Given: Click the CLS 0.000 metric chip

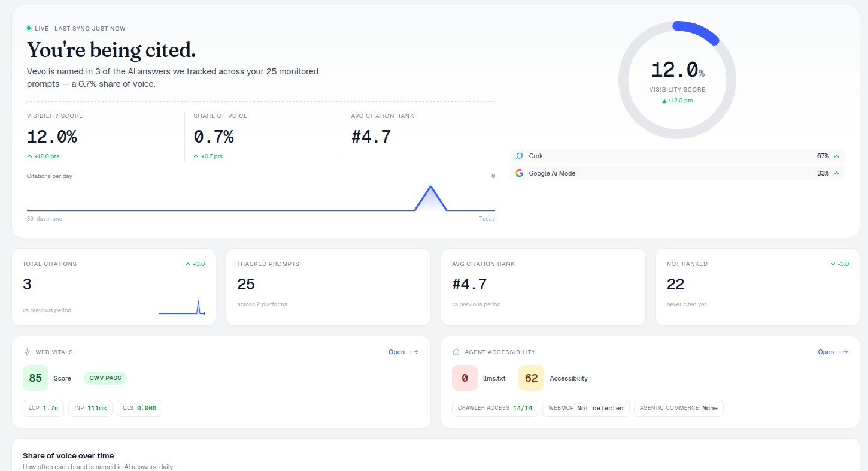Looking at the screenshot, I should tap(139, 408).
